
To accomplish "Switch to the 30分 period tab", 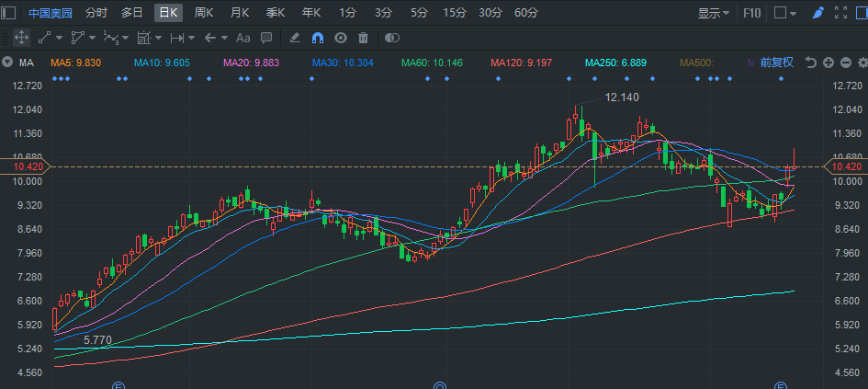I will pos(490,13).
